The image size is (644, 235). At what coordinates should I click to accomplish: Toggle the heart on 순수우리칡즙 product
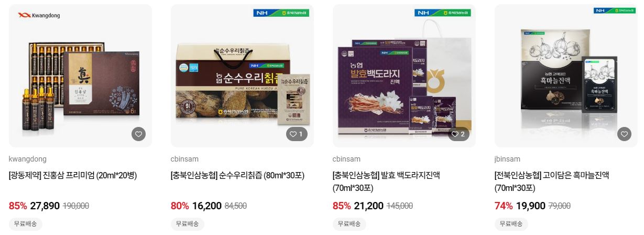coord(297,134)
